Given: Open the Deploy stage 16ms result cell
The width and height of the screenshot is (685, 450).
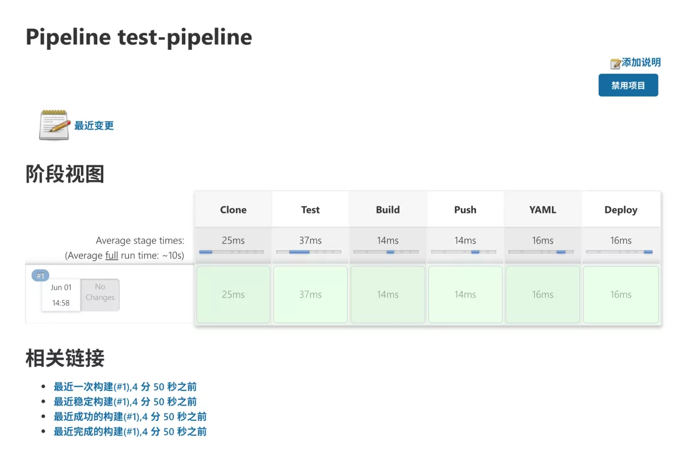Looking at the screenshot, I should click(621, 295).
